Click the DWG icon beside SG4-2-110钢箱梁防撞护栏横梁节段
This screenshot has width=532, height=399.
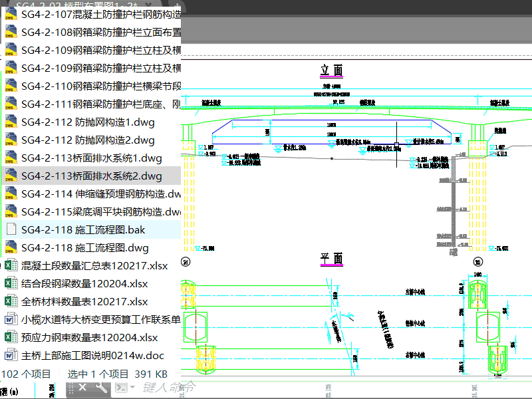point(11,86)
